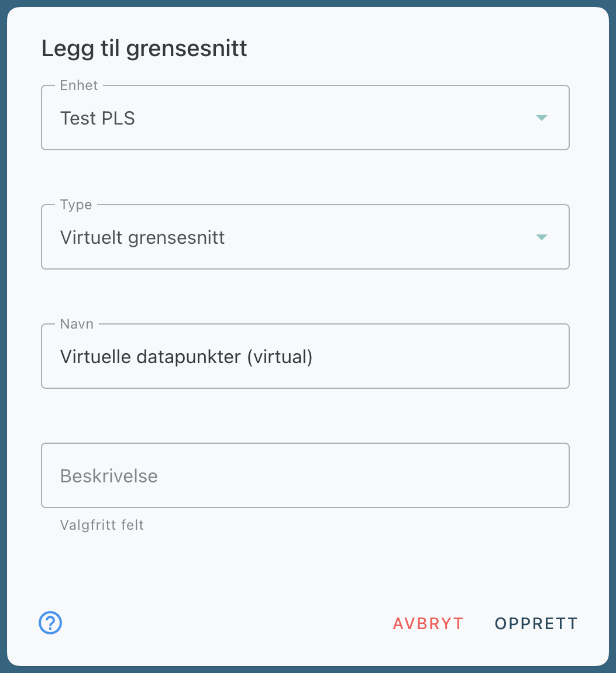Select the 'Virtuelt grensesnitt' value in Type
This screenshot has height=673, width=616.
point(143,238)
